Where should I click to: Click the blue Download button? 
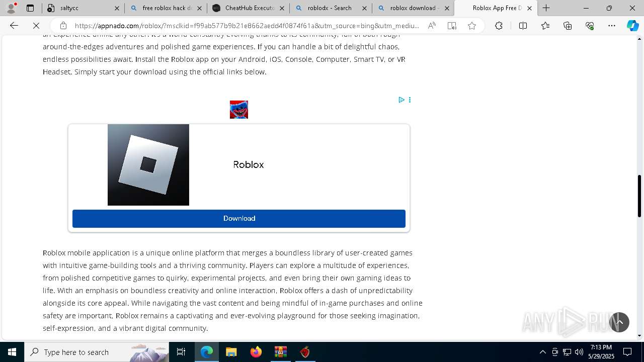click(239, 218)
